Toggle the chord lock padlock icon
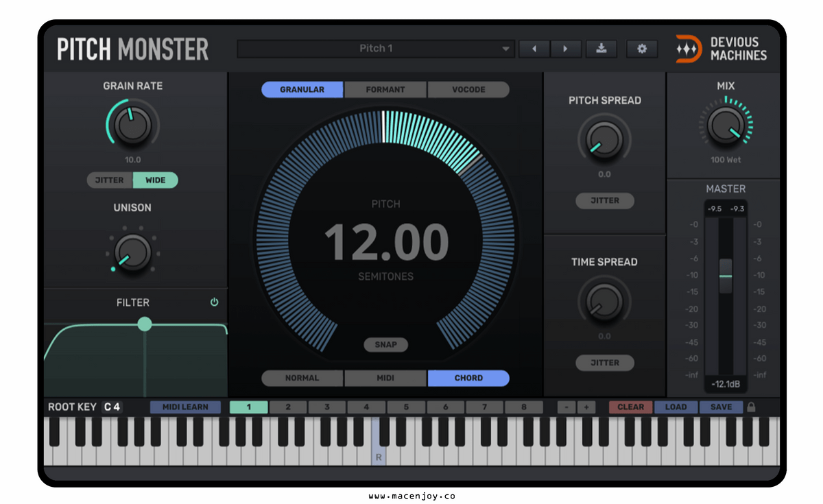Image resolution: width=823 pixels, height=504 pixels. [752, 407]
